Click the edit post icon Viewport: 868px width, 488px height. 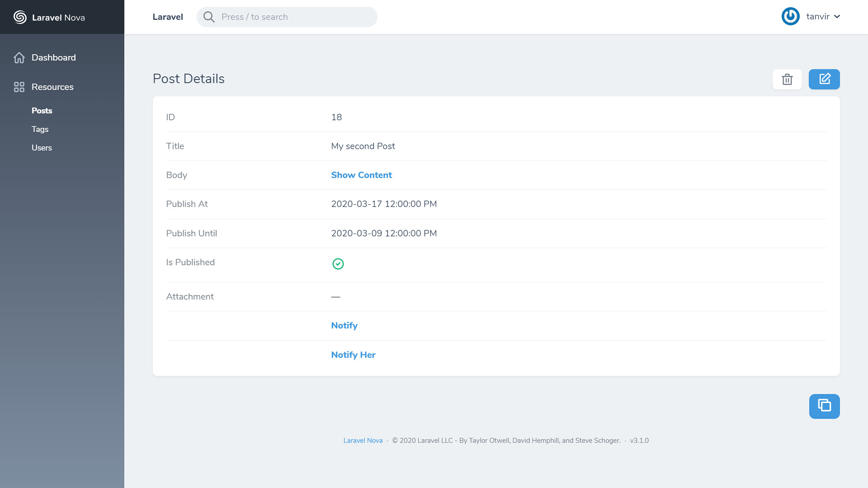click(825, 79)
